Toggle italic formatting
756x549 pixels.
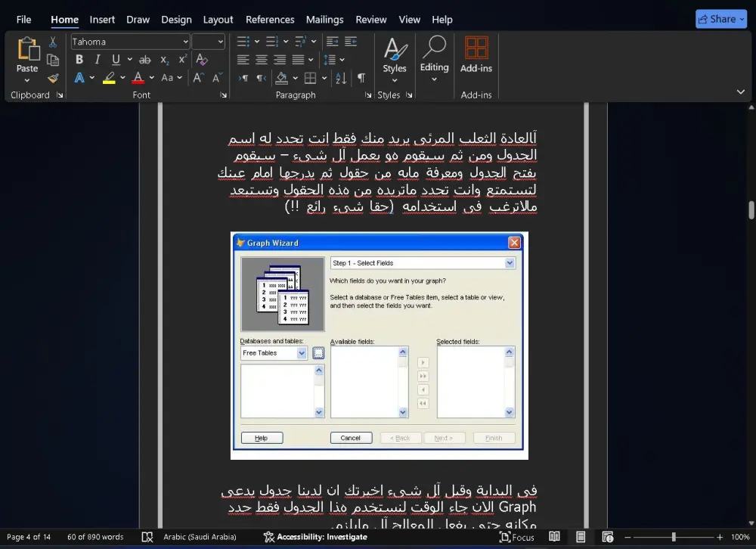98,59
